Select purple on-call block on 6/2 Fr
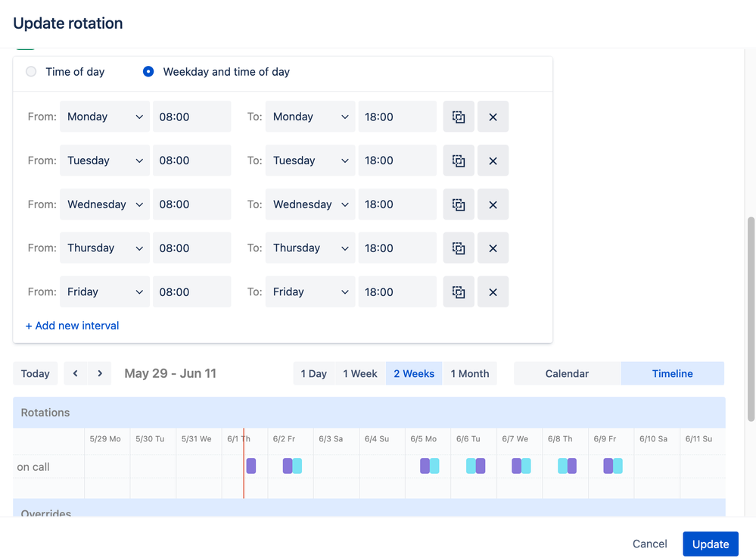756x558 pixels. pyautogui.click(x=288, y=466)
